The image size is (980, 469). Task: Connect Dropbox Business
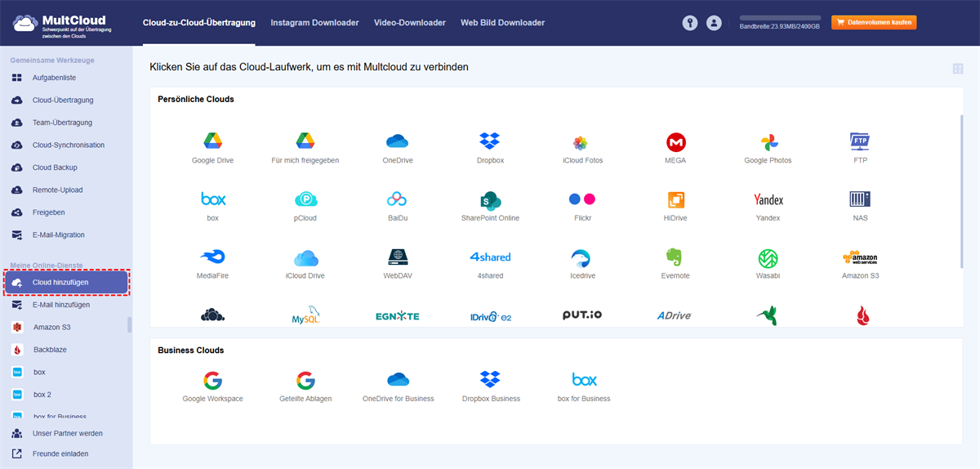point(490,379)
